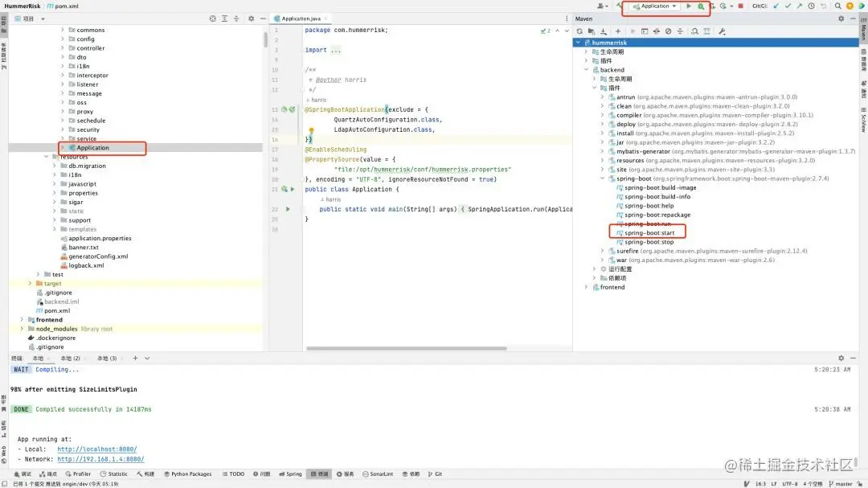Open Maven settings wrench icon
This screenshot has height=488, width=868.
pos(722,31)
